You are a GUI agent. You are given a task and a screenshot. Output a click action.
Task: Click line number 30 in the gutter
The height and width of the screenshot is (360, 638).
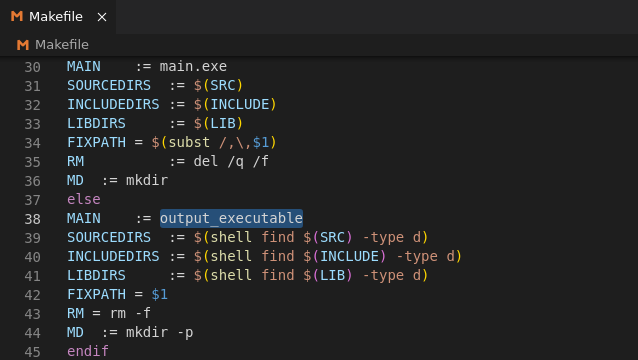[x=33, y=67]
